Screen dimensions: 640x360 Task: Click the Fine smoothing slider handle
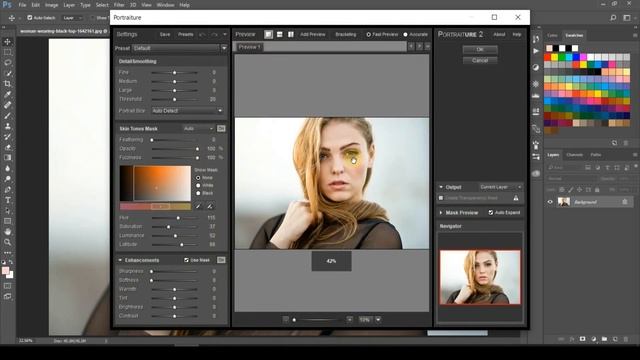click(175, 72)
